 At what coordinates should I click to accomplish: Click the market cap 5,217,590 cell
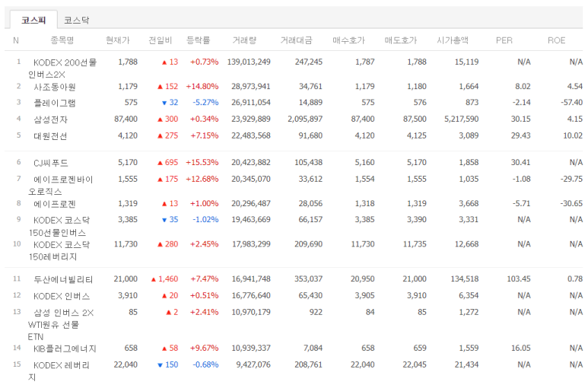461,119
